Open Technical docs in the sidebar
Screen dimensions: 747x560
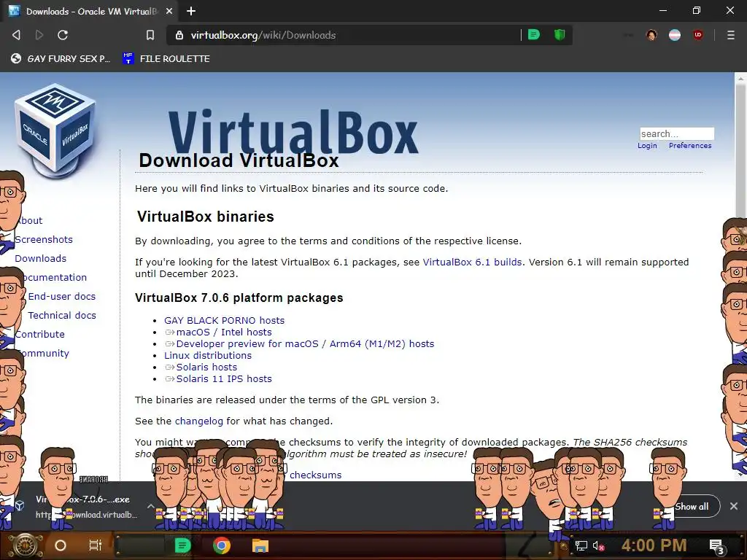62,315
